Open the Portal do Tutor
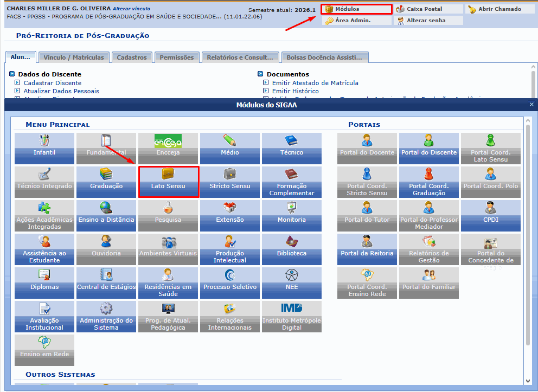 click(x=367, y=216)
